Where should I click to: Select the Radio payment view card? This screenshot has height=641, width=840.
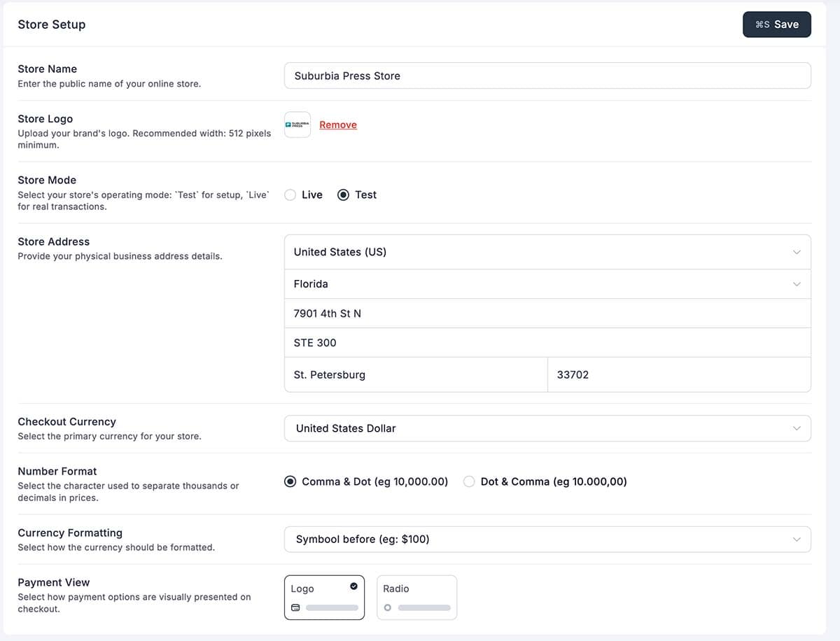416,598
